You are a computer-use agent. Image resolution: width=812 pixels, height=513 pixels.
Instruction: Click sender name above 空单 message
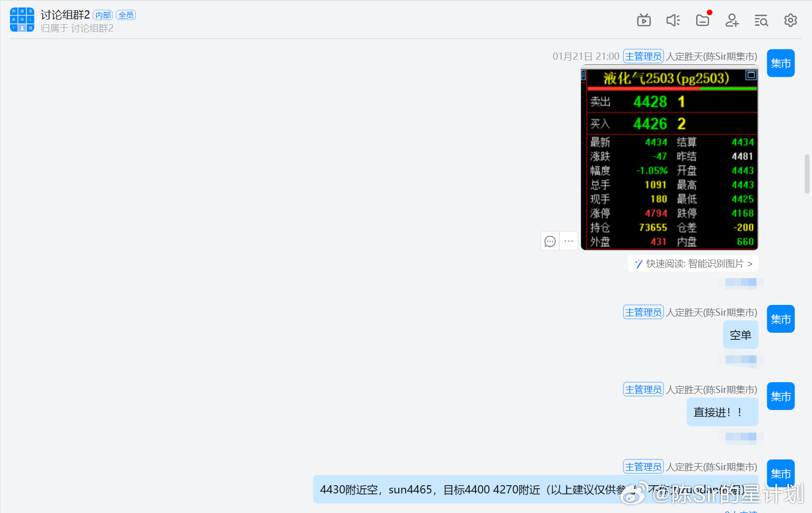coord(712,312)
